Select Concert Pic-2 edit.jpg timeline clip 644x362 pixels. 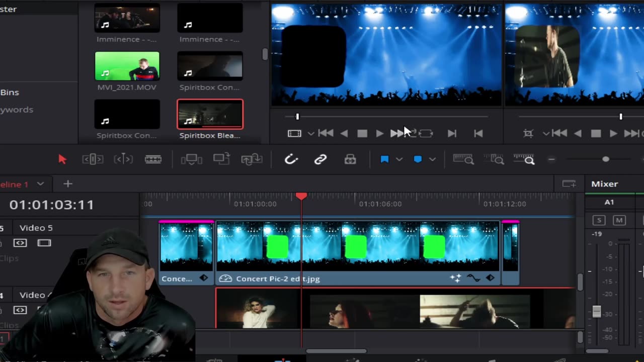pos(358,253)
